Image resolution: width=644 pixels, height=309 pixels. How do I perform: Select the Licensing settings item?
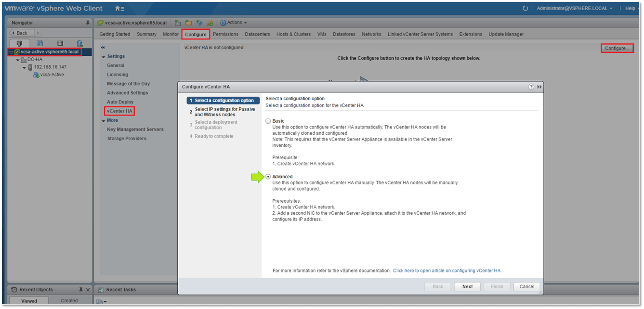tap(118, 75)
